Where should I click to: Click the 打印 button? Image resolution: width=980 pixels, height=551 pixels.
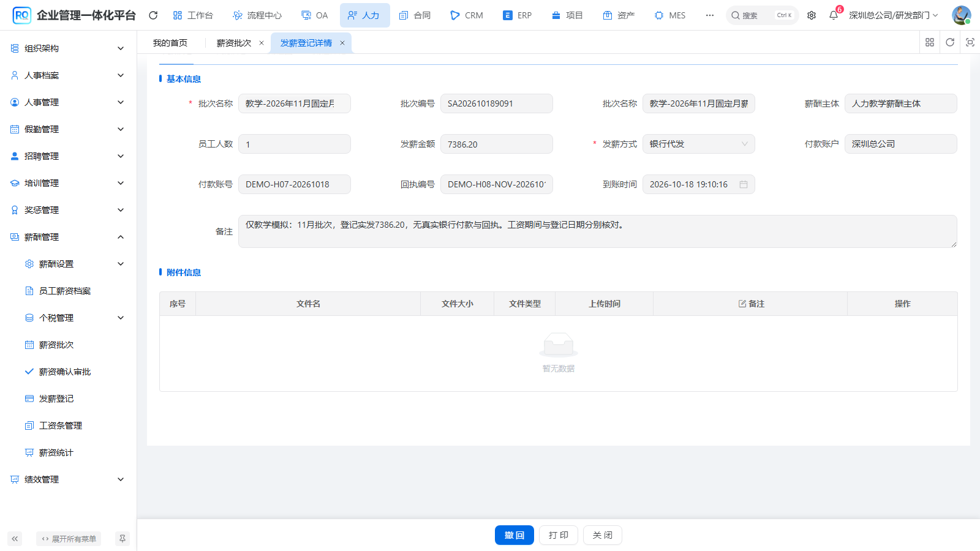pyautogui.click(x=559, y=535)
